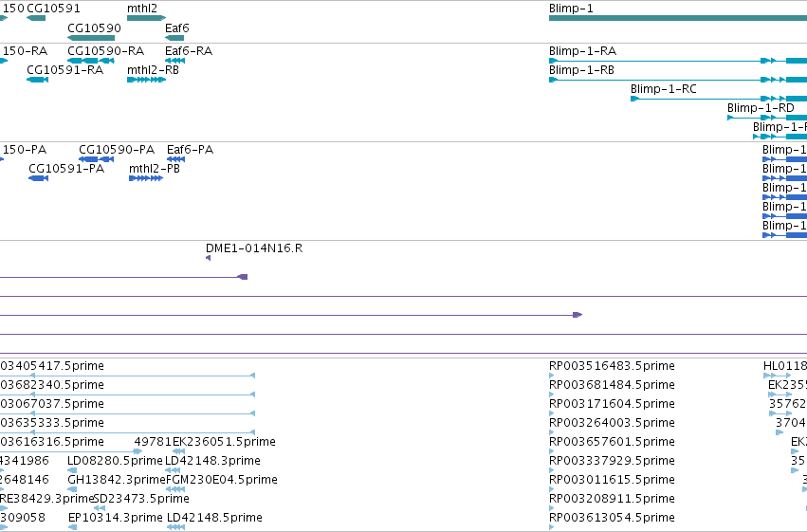Viewport: 807px width, 532px height.
Task: Click the Eaf6-RA transcript label
Action: [x=189, y=51]
